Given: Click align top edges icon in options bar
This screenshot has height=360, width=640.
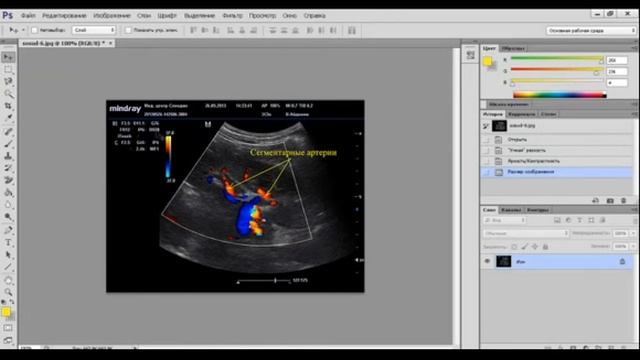Looking at the screenshot, I should [x=193, y=30].
